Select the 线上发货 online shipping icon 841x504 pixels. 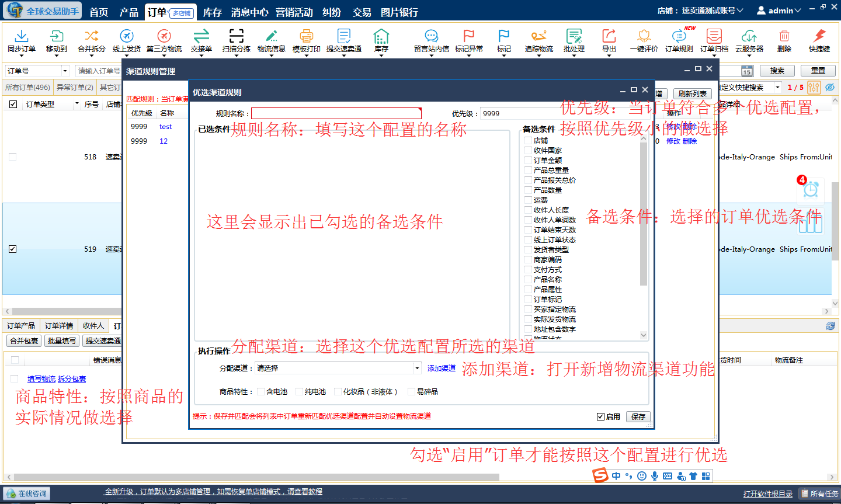[x=127, y=36]
